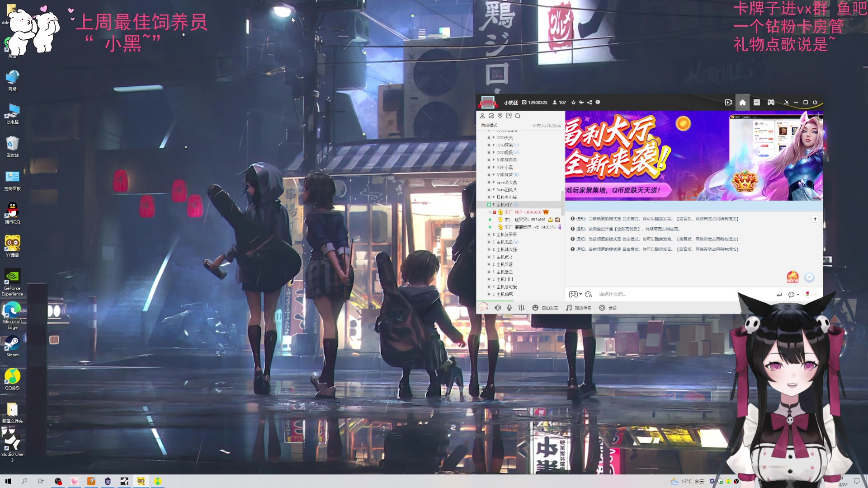Expand the 和平阿笋 (5) sub-channel
This screenshot has width=868, height=488.
tap(507, 175)
